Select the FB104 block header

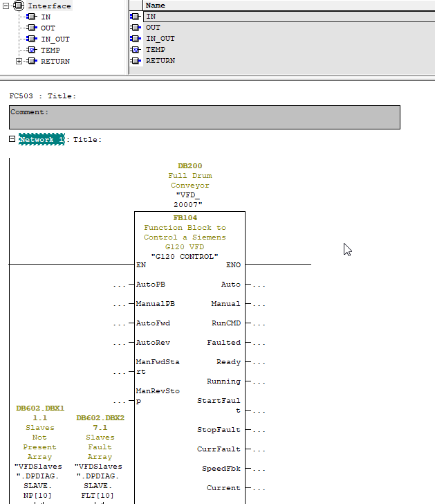[185, 217]
